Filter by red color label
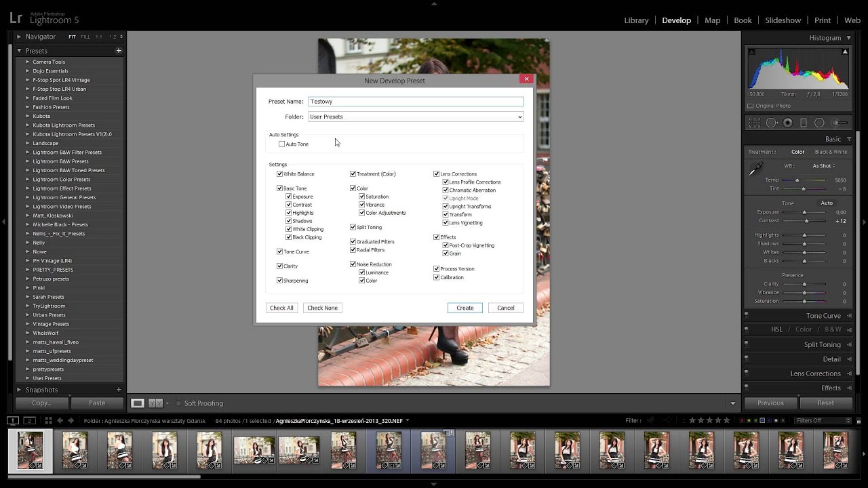The width and height of the screenshot is (868, 488). [x=741, y=421]
